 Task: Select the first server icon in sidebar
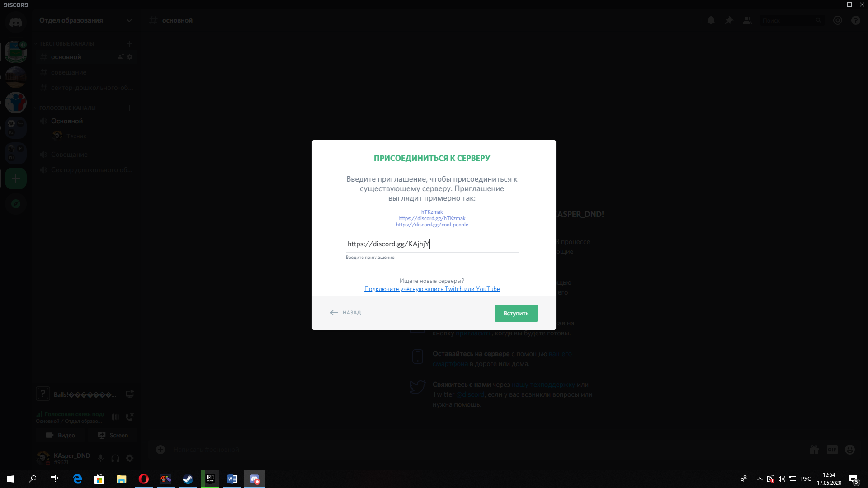(16, 52)
